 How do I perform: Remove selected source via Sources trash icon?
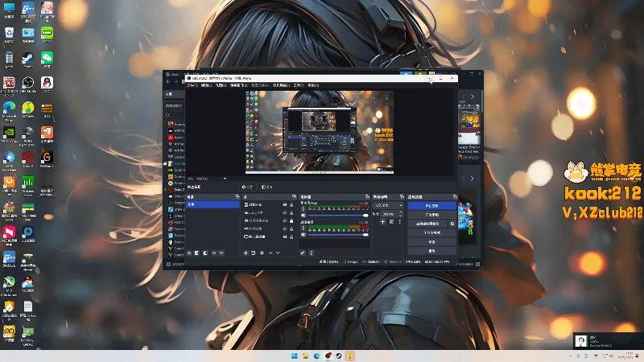click(254, 253)
